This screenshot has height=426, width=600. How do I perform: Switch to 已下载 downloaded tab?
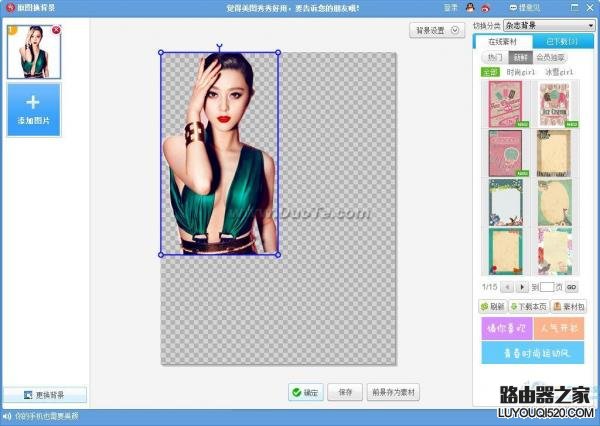point(562,42)
